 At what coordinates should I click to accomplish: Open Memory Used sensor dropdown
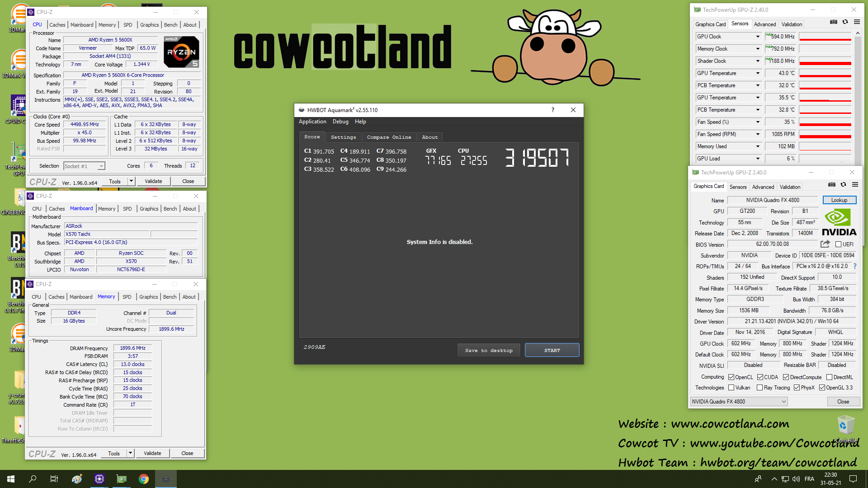[758, 146]
